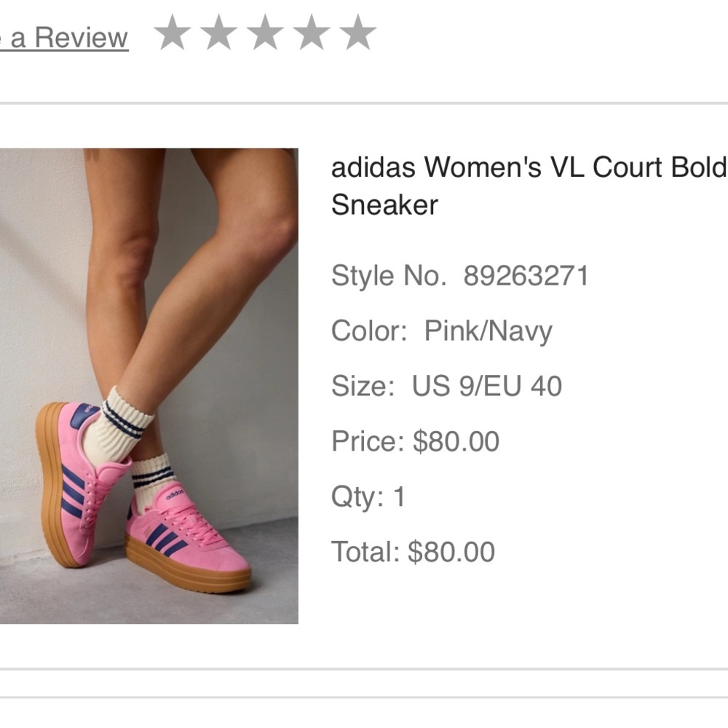Click the Price $80.00 label
Screen dimensions: 728x728
pos(415,441)
